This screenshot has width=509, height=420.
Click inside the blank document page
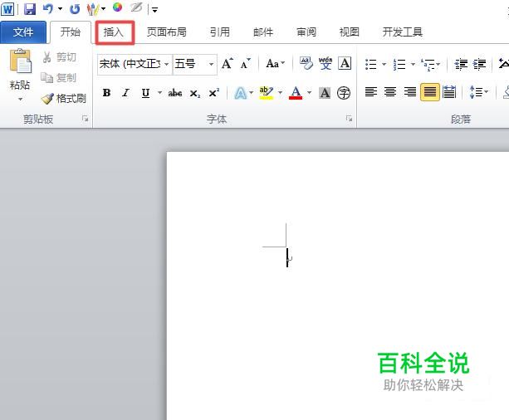pos(338,286)
